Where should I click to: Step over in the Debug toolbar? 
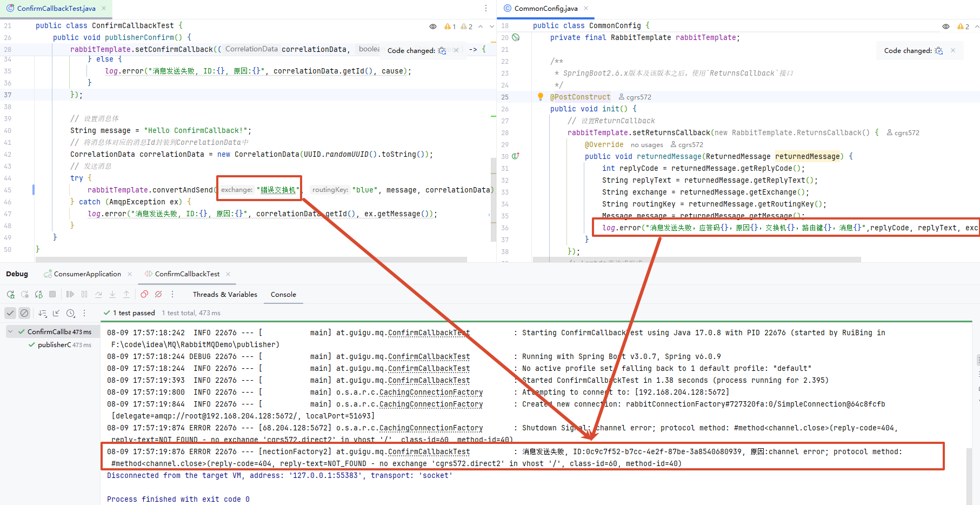click(x=98, y=295)
